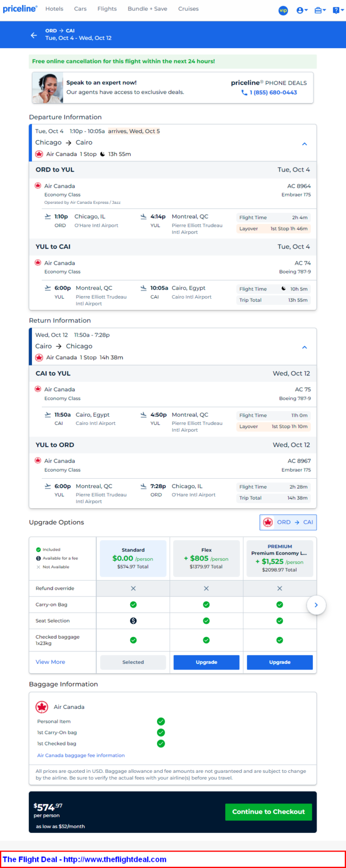The image size is (346, 868).
Task: Open the trips briefcase menu
Action: 320,10
